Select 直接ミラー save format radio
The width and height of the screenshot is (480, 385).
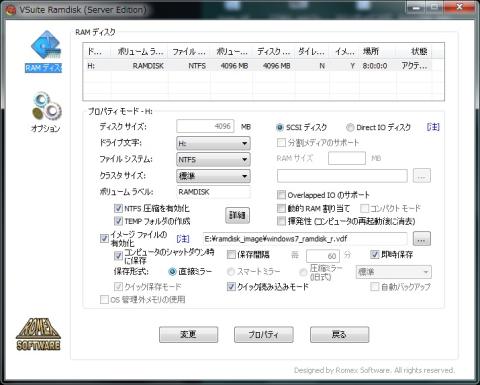click(172, 272)
